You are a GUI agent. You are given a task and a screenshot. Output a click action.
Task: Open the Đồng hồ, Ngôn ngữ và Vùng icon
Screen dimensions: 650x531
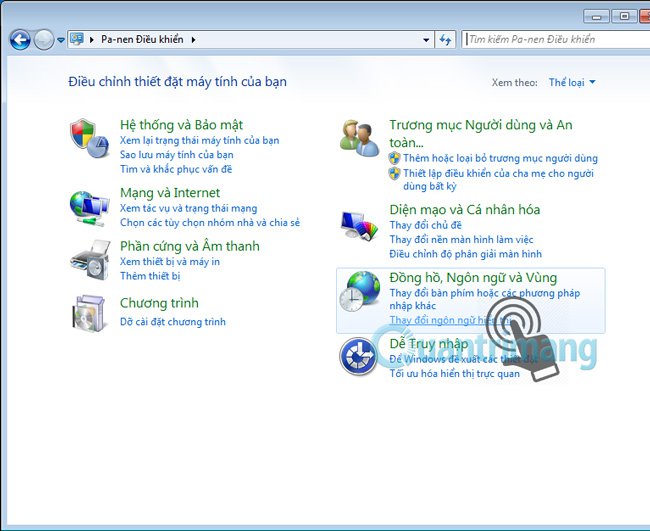359,291
